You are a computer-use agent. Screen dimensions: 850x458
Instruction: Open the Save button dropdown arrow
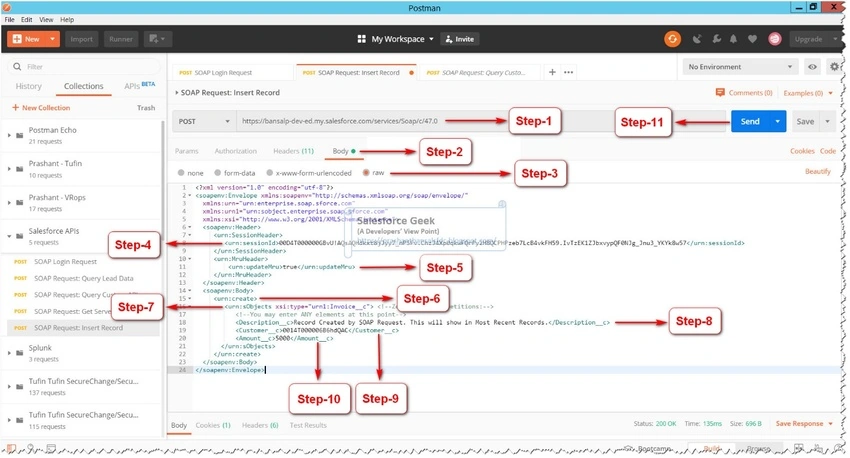point(827,121)
